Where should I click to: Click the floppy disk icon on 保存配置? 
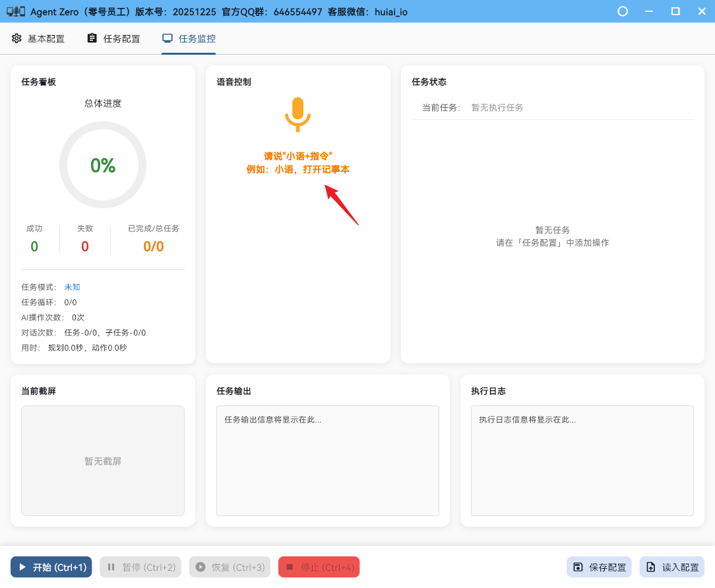point(578,567)
